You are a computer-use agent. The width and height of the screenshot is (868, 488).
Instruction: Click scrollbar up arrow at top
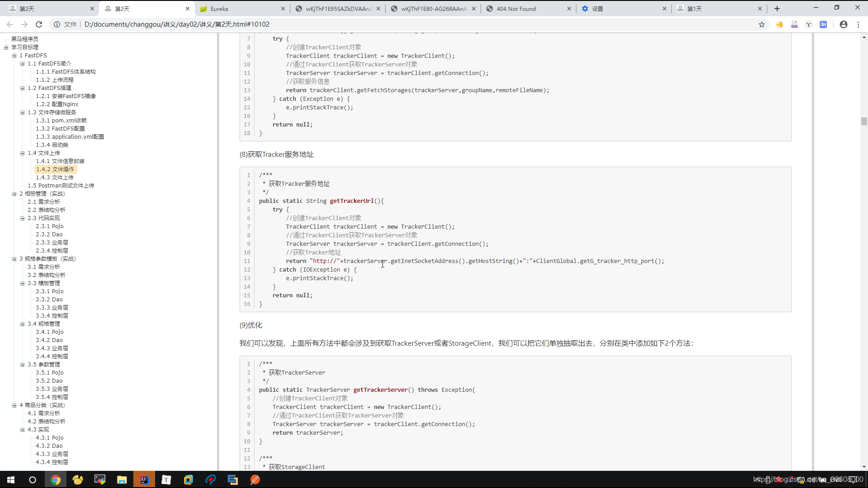point(864,37)
